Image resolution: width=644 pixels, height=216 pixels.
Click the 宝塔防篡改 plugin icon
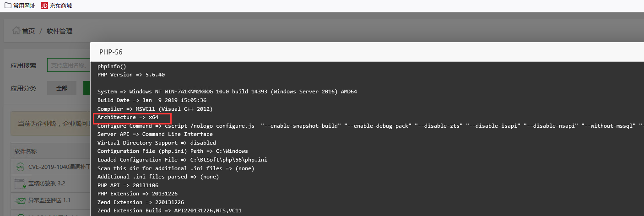[20, 184]
